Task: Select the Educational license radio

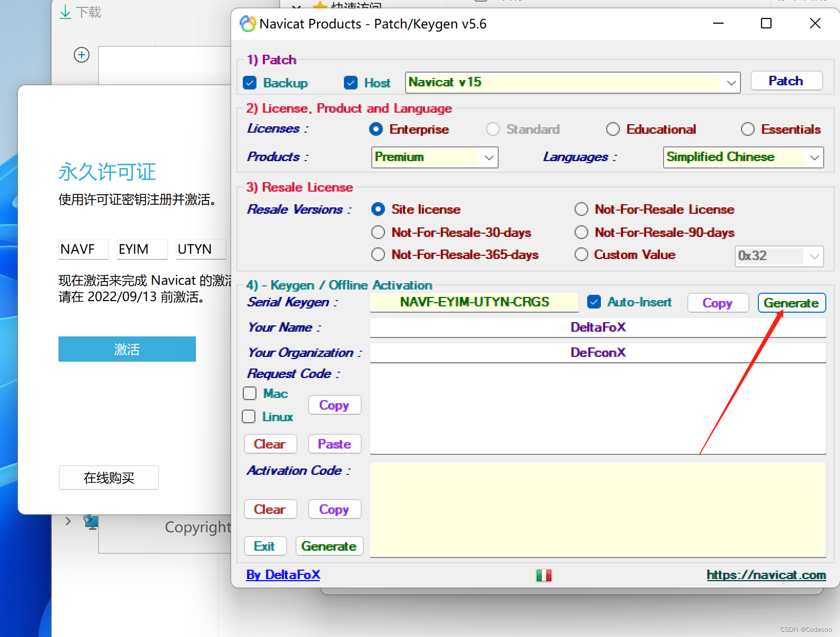Action: click(613, 129)
